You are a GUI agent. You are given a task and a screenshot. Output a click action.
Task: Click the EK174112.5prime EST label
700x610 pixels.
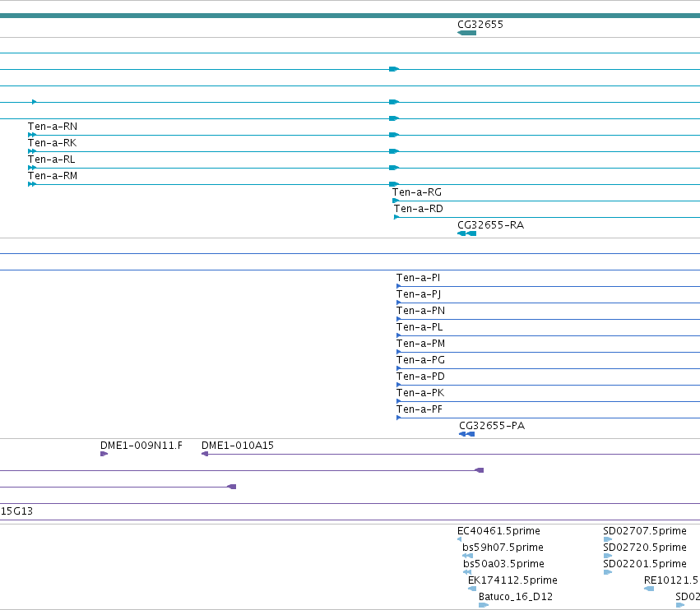point(512,580)
